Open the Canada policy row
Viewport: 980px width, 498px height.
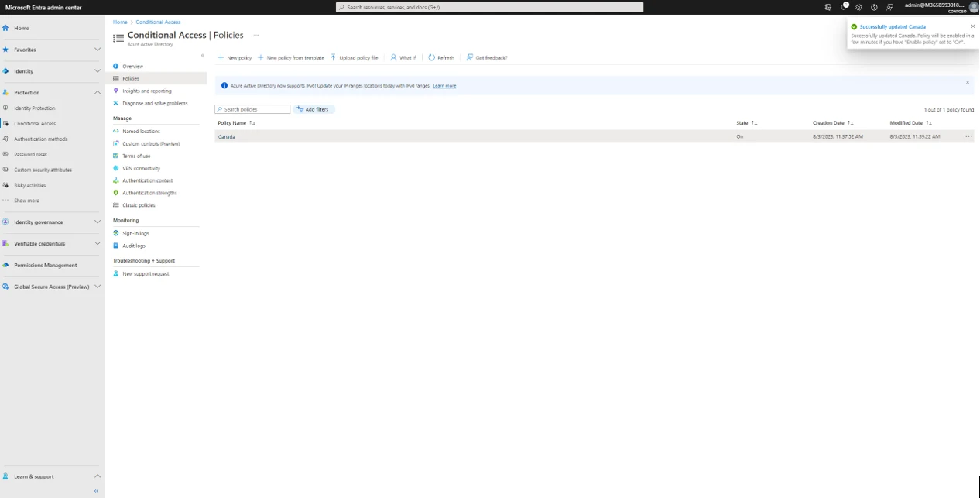pos(227,137)
